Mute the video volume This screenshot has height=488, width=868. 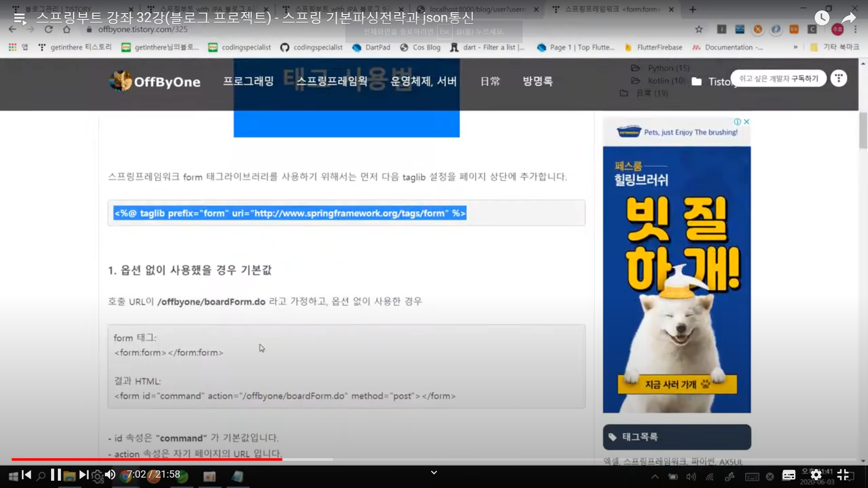[x=110, y=474]
